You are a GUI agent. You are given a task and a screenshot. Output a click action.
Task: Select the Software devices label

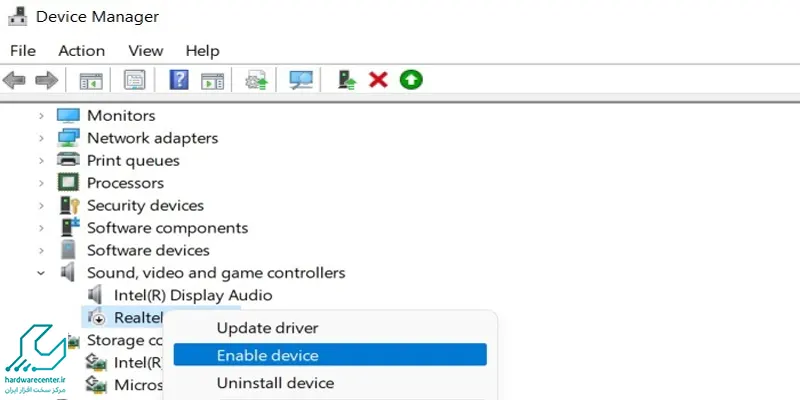pos(148,250)
